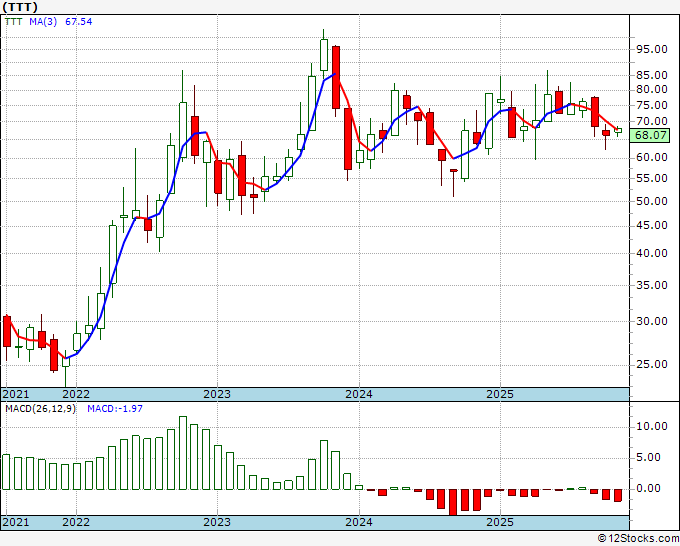Screen dimensions: 680x546
Task: Click 2024 on the MACD panel timeline
Action: coord(358,522)
